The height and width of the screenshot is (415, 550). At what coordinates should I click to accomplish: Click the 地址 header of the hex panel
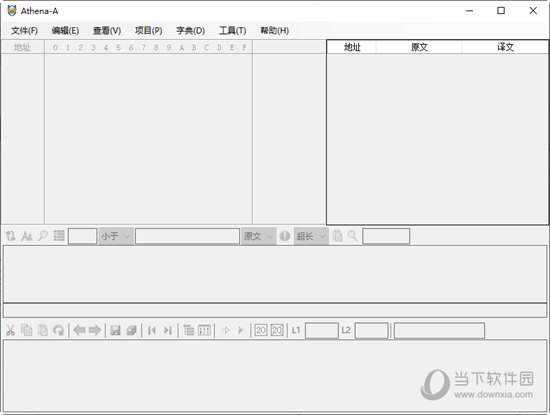(x=22, y=47)
